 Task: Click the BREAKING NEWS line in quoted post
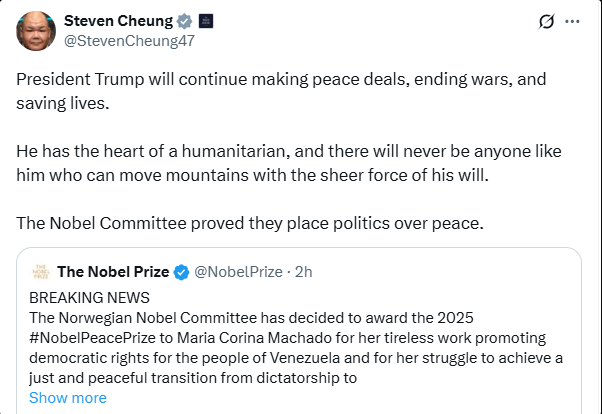[x=89, y=297]
